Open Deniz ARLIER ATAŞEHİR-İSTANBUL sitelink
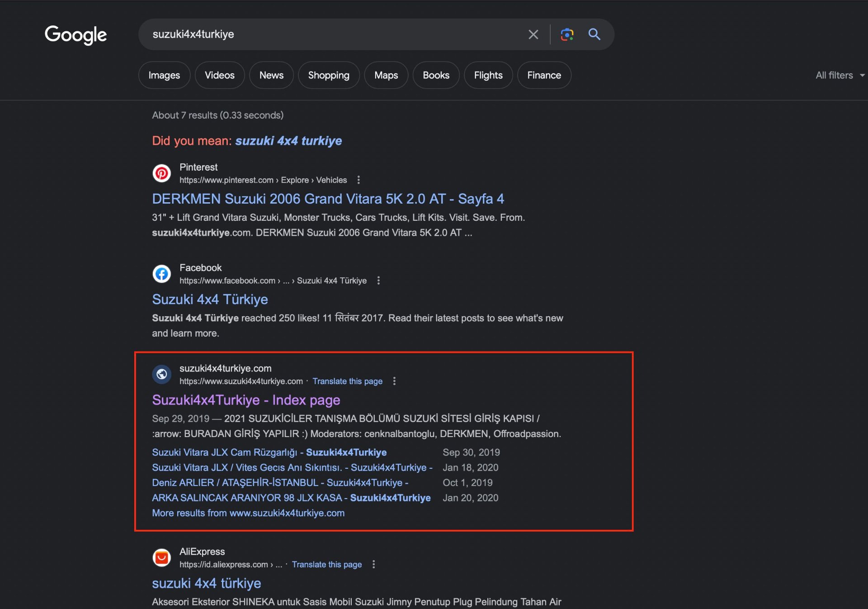This screenshot has width=868, height=609. [280, 483]
